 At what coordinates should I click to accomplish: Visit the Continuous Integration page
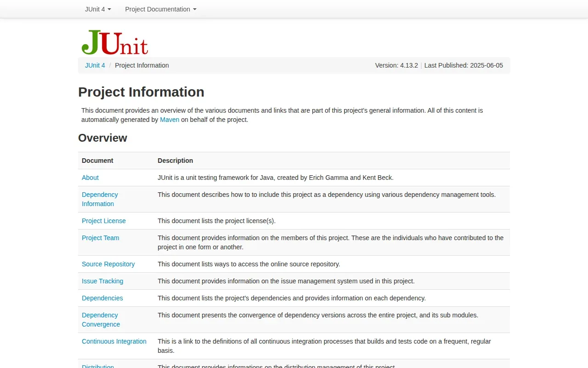click(x=114, y=341)
